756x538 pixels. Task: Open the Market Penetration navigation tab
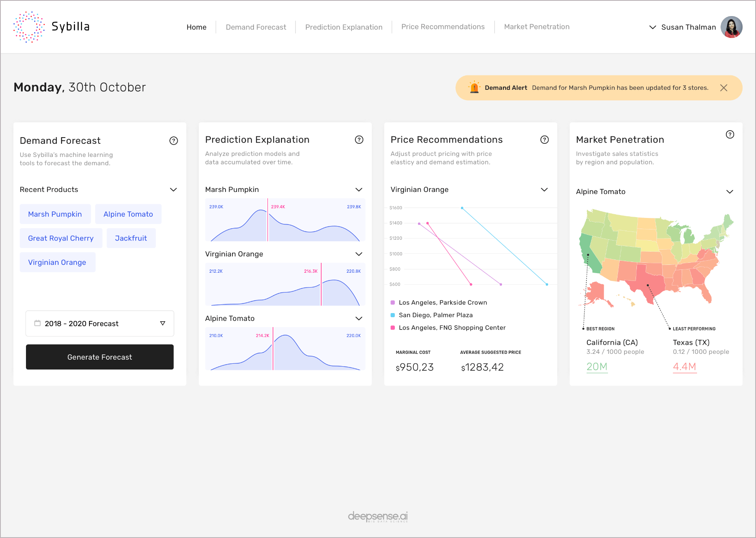(536, 26)
